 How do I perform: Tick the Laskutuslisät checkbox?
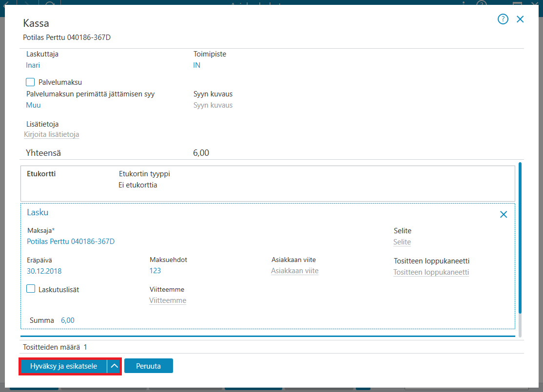tap(31, 289)
